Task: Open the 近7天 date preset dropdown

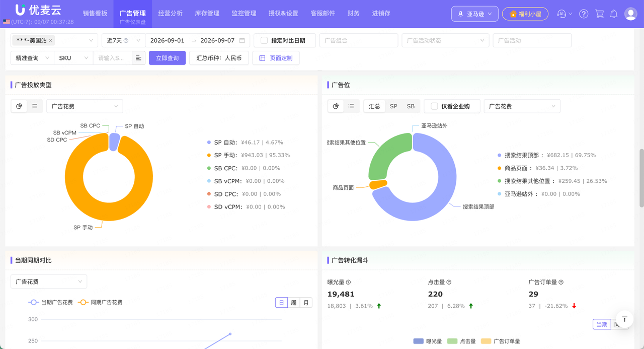Action: 124,40
